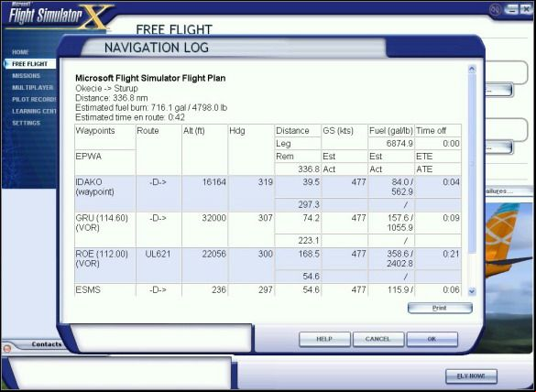Select the EPWA waypoint cell
536x392 pixels.
pyautogui.click(x=105, y=163)
